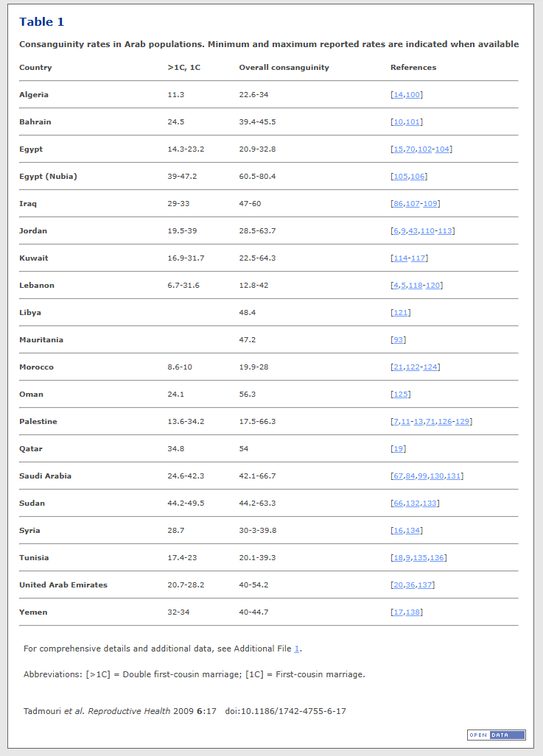Open reference 130 for Saudi Arabia
Screen dimensions: 543x756
coord(436,476)
